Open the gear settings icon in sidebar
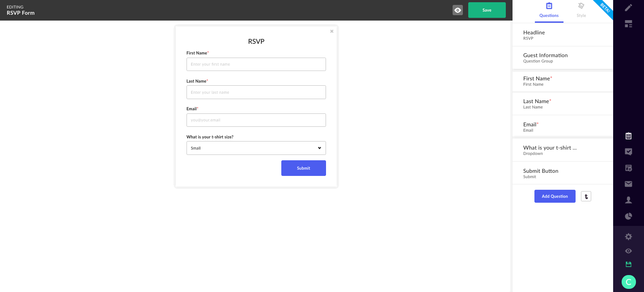644x292 pixels. [x=628, y=237]
